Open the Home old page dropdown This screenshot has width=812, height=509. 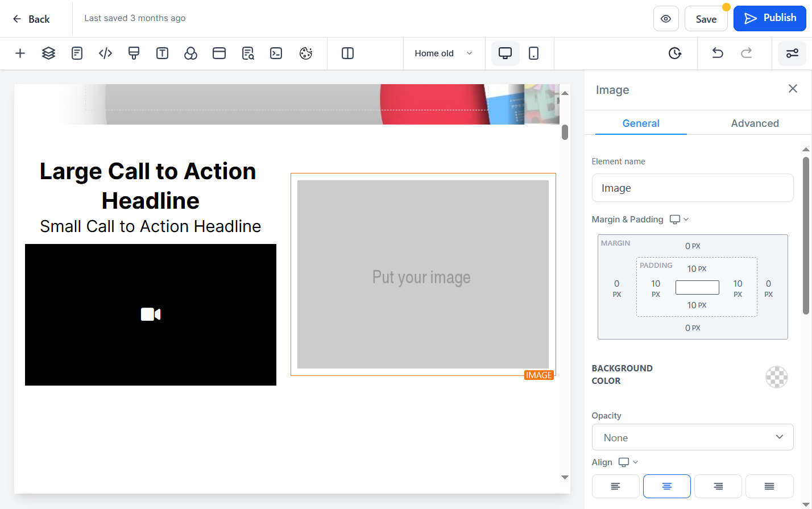(x=444, y=53)
